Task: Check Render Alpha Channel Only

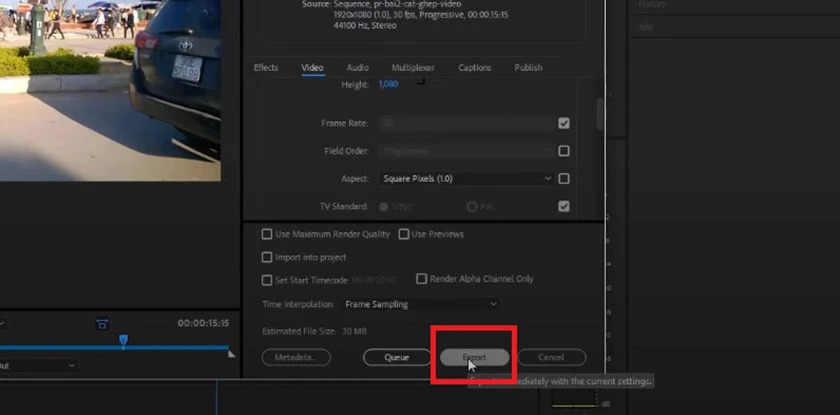Action: 422,279
